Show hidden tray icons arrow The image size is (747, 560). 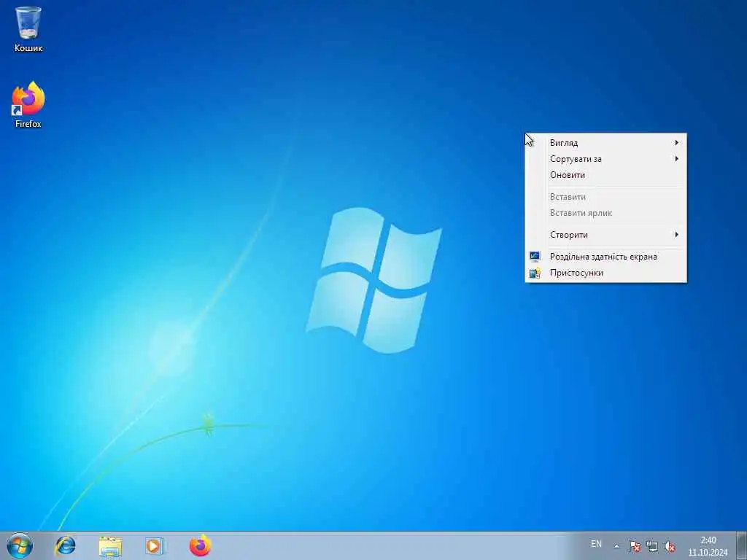pyautogui.click(x=616, y=546)
